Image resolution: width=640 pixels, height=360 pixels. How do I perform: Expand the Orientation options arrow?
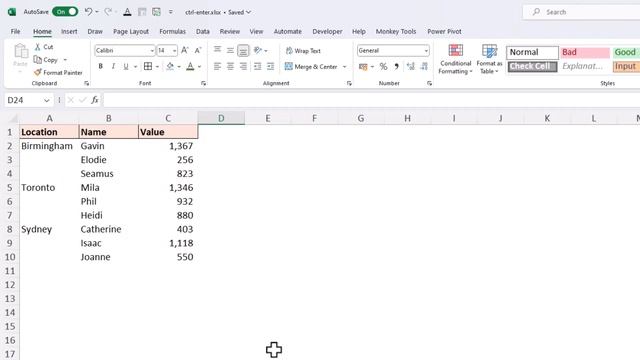click(x=266, y=51)
